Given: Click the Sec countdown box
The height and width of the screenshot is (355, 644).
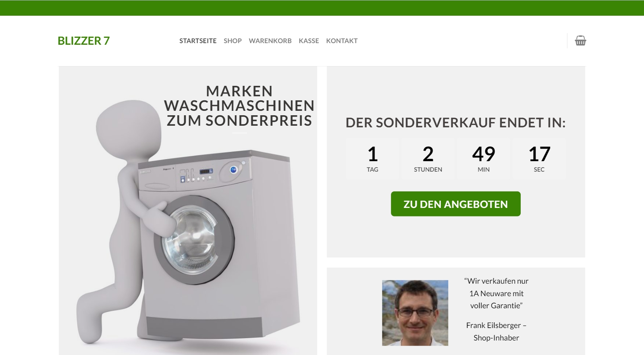Looking at the screenshot, I should (x=539, y=158).
